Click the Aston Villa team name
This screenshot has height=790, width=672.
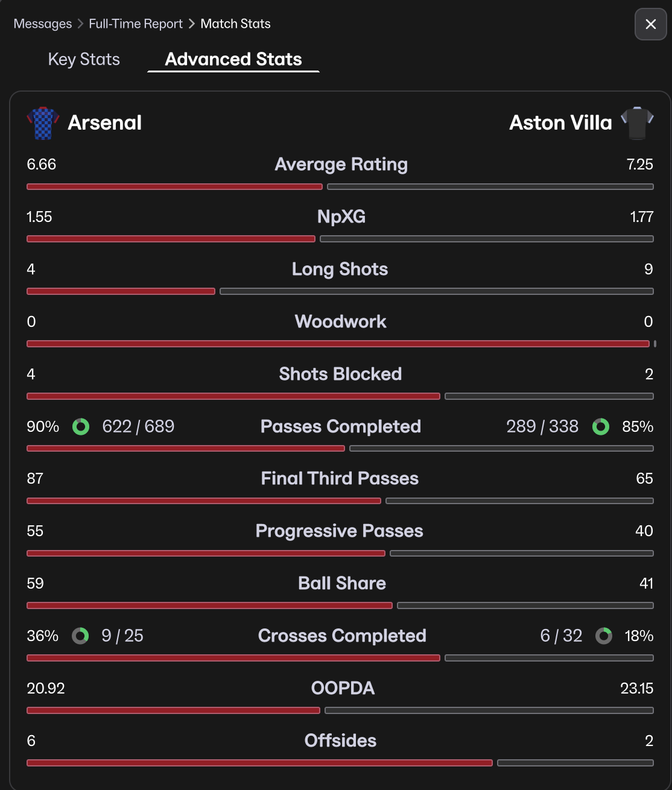point(560,123)
